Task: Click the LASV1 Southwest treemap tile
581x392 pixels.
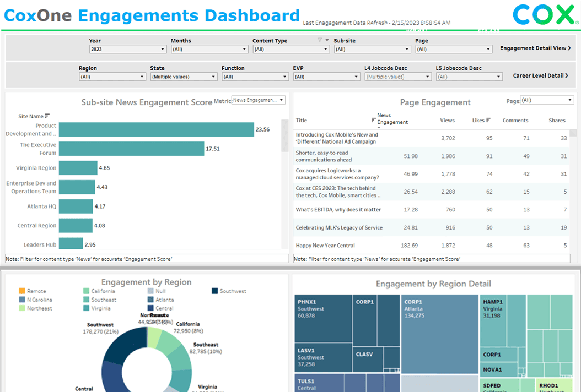Action: click(324, 357)
